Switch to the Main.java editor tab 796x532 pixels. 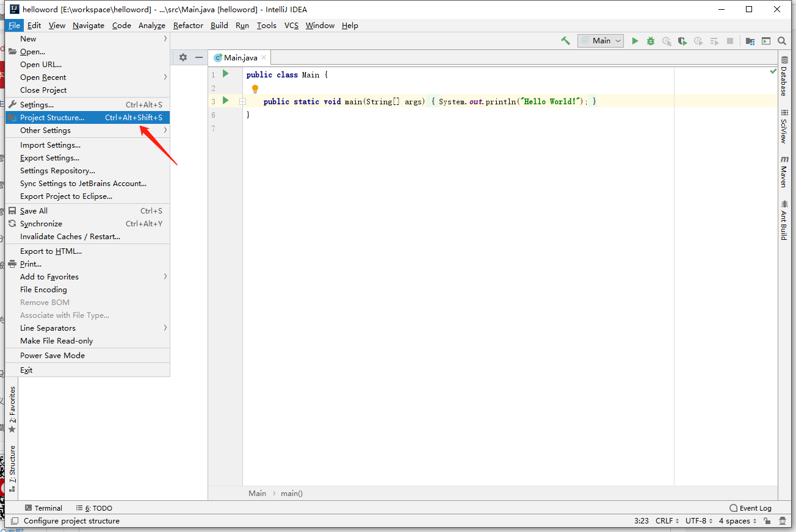[240, 57]
